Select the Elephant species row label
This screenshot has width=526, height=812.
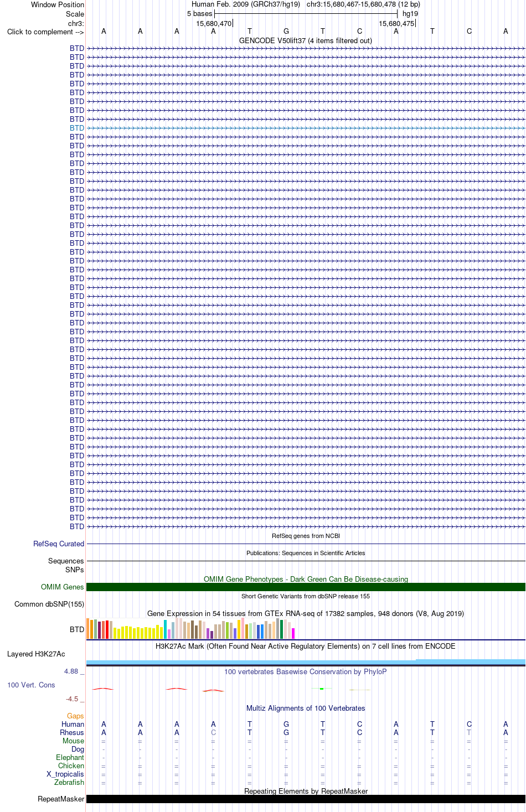70,758
